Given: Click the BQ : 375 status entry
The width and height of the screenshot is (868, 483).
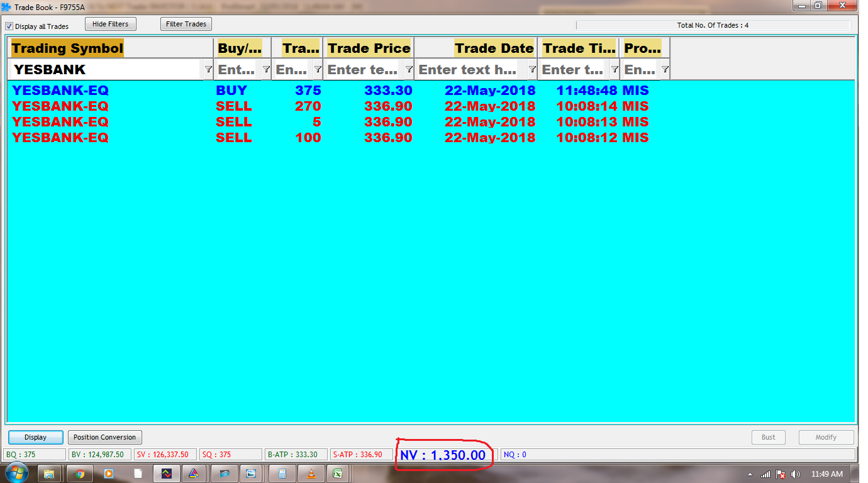Looking at the screenshot, I should point(35,455).
